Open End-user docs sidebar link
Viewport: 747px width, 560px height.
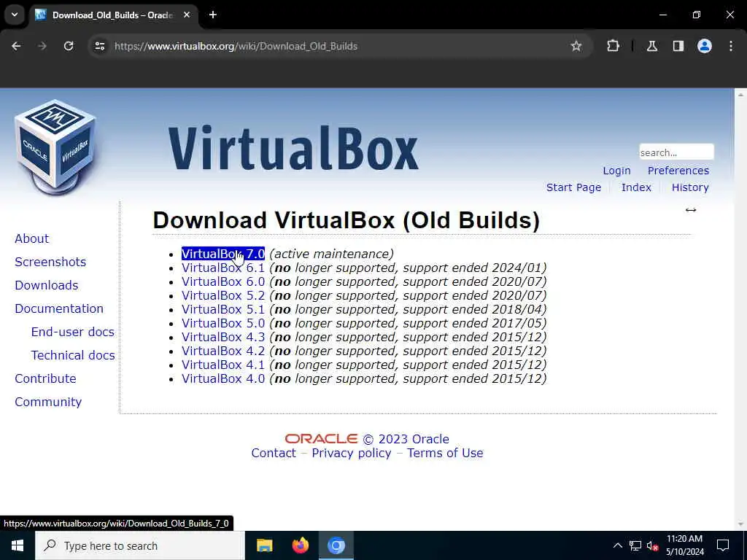[x=73, y=332]
